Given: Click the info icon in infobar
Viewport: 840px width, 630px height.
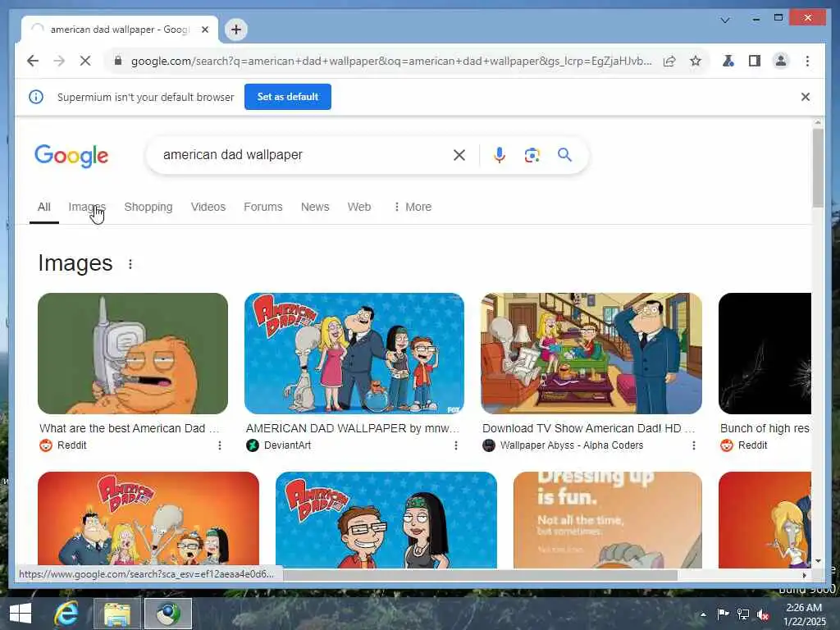Looking at the screenshot, I should tap(36, 97).
